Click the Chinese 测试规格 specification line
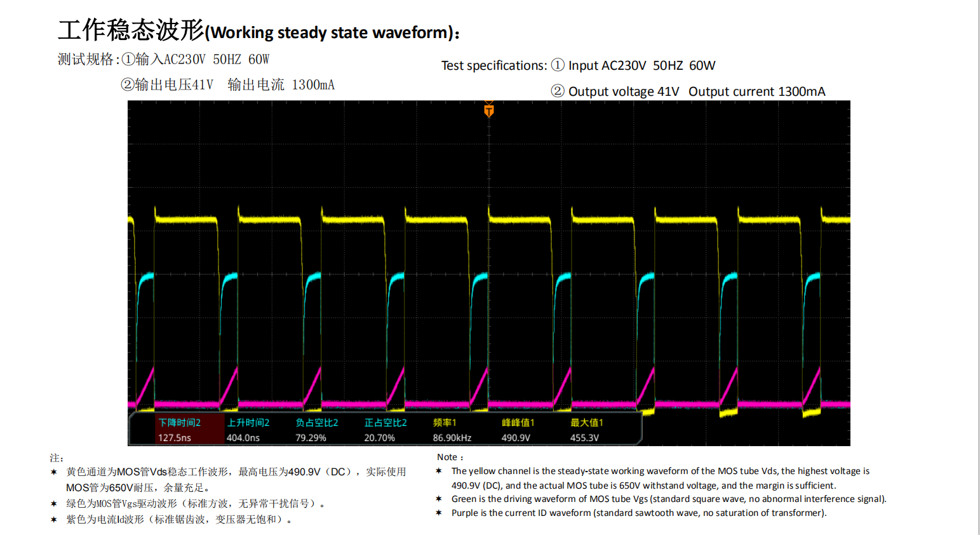 163,60
